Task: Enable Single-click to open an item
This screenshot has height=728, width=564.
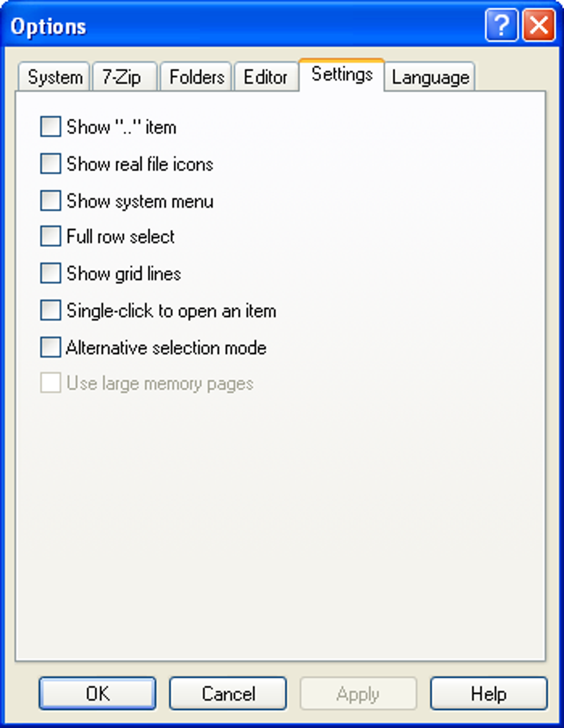Action: [50, 311]
